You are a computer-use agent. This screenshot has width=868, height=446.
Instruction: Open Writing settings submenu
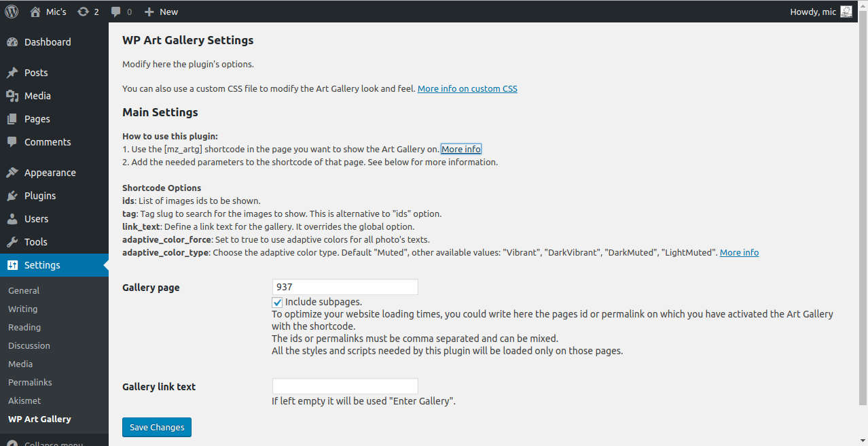tap(22, 309)
